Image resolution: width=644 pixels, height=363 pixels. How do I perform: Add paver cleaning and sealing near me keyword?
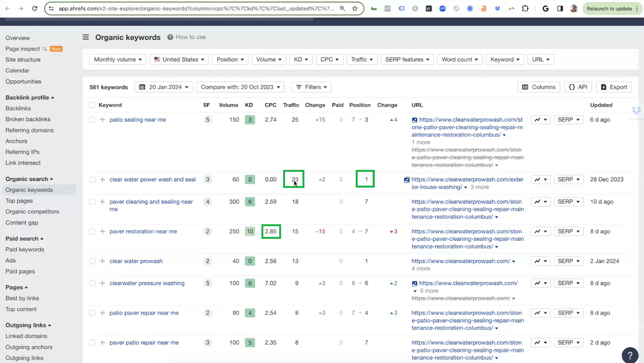(102, 202)
